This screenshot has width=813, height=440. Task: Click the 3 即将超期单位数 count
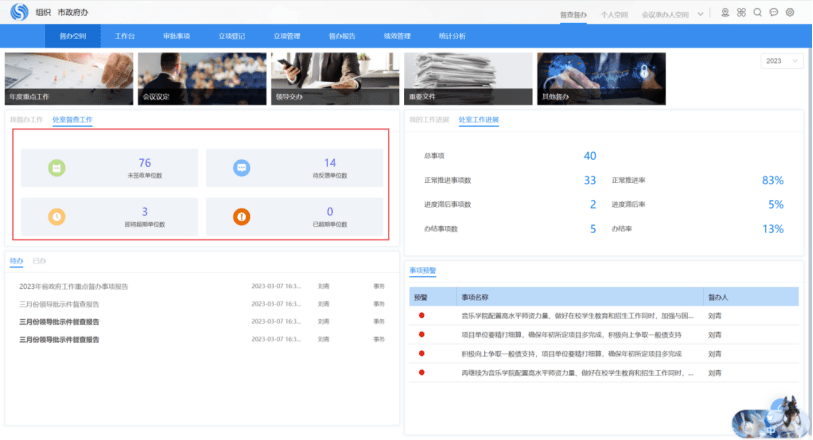click(x=145, y=211)
